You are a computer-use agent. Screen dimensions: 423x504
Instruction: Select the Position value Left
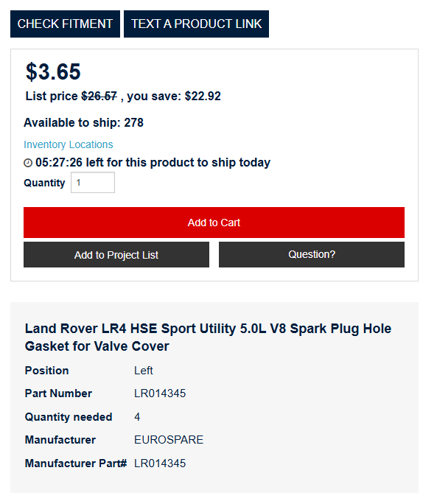coord(144,371)
